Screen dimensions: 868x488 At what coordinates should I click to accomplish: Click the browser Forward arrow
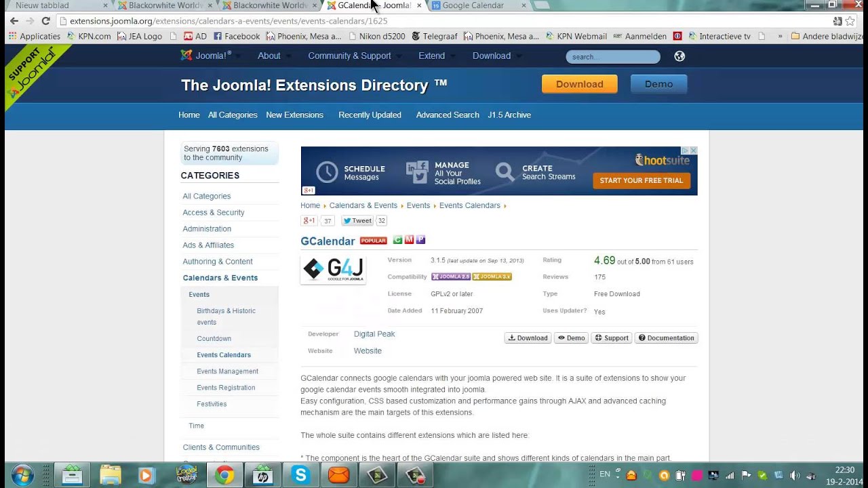pyautogui.click(x=30, y=21)
